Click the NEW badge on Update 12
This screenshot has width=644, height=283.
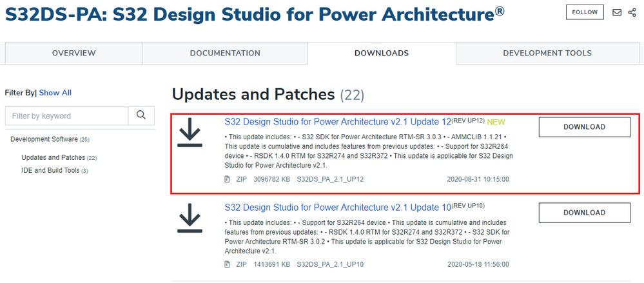[x=496, y=122]
